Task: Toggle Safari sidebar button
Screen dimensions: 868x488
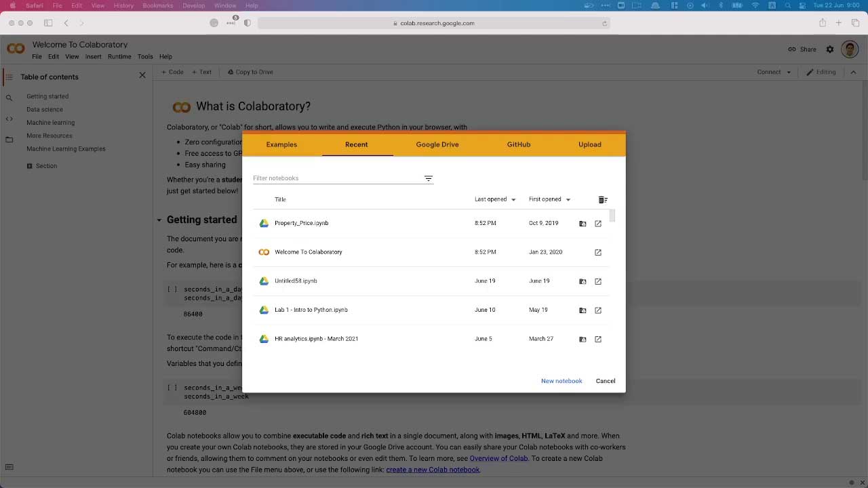Action: [x=48, y=23]
